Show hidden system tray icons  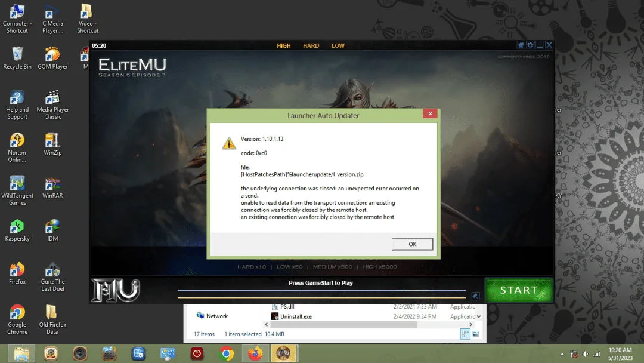tap(562, 354)
